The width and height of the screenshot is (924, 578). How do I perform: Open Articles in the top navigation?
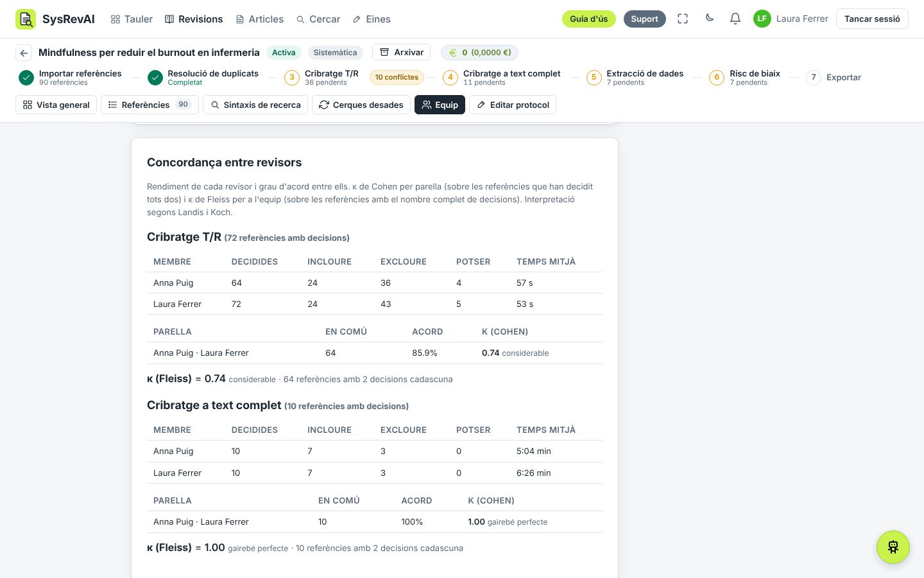(x=260, y=19)
